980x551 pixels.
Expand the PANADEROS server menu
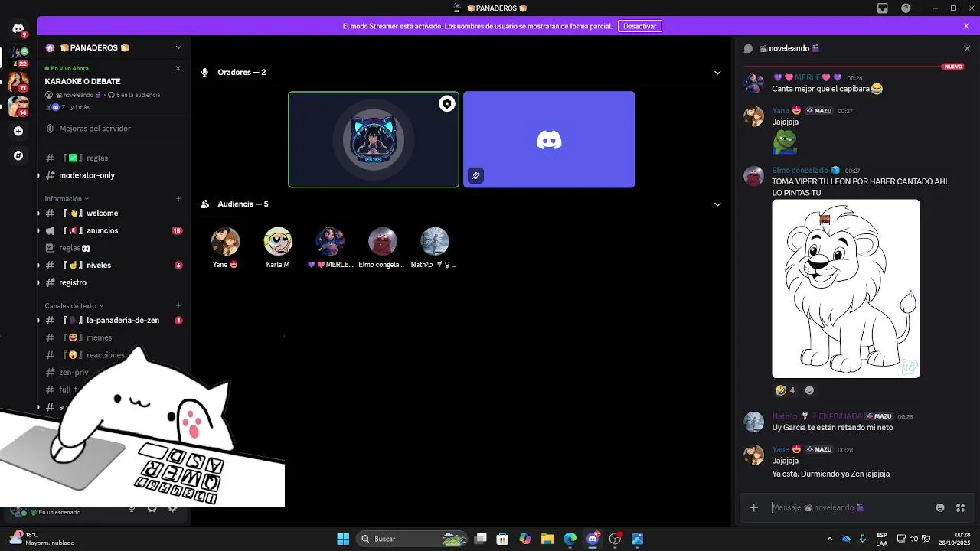178,47
